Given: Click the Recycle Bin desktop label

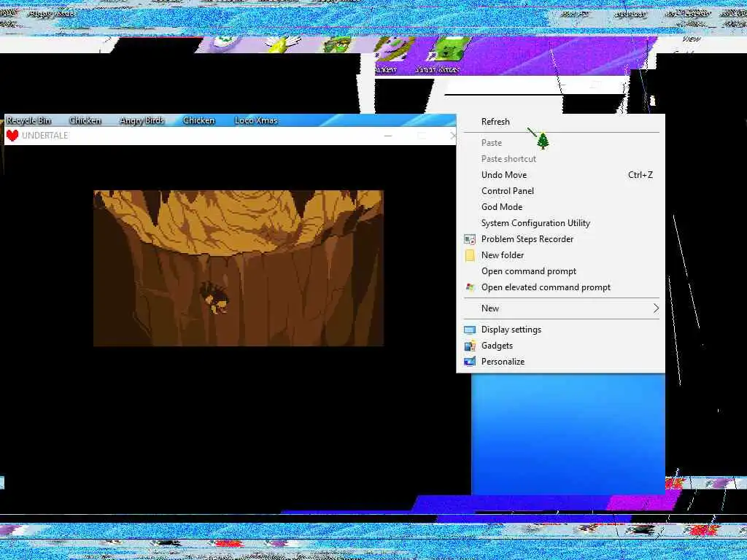Looking at the screenshot, I should pyautogui.click(x=28, y=120).
